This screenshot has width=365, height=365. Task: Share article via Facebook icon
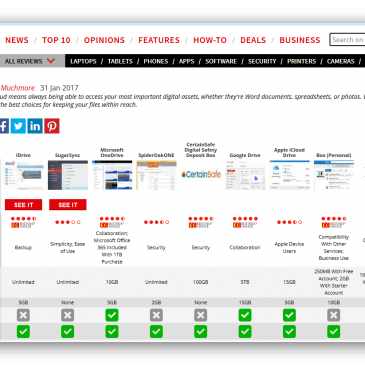(x=4, y=126)
